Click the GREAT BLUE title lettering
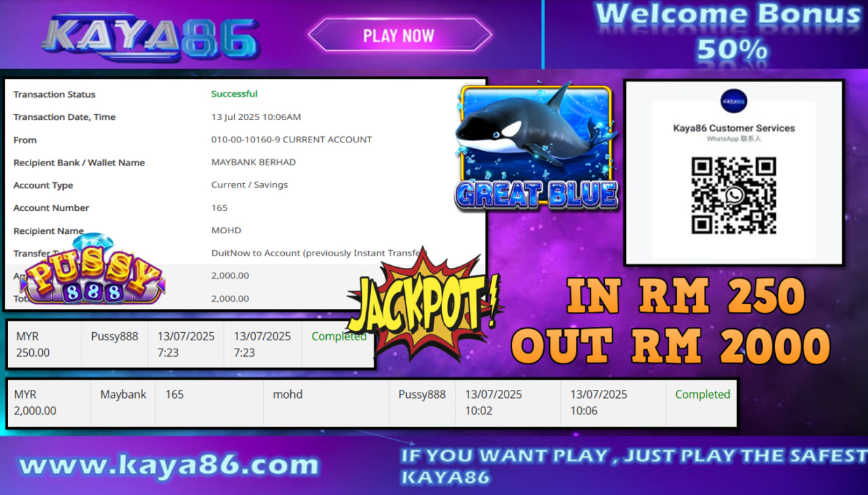The height and width of the screenshot is (495, 868). [536, 195]
